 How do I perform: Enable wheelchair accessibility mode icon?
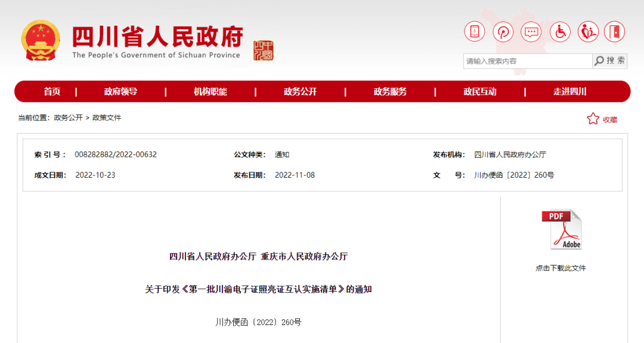[x=560, y=32]
